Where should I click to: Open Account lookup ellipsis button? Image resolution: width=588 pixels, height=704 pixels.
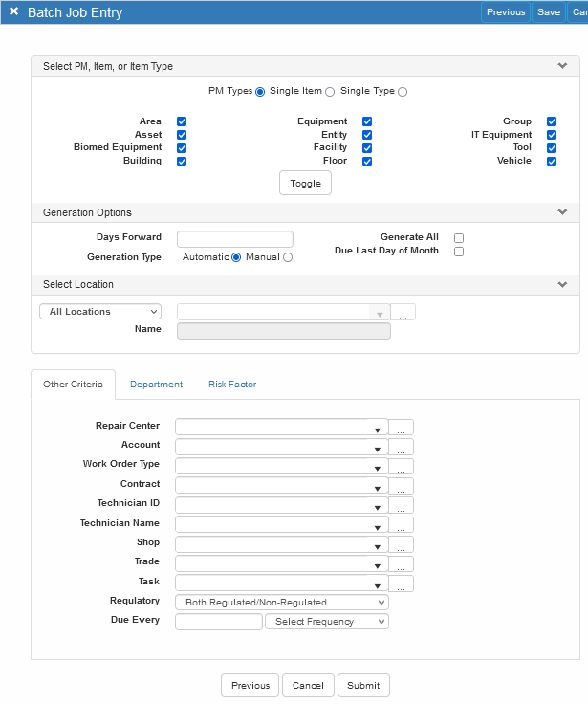(x=402, y=447)
